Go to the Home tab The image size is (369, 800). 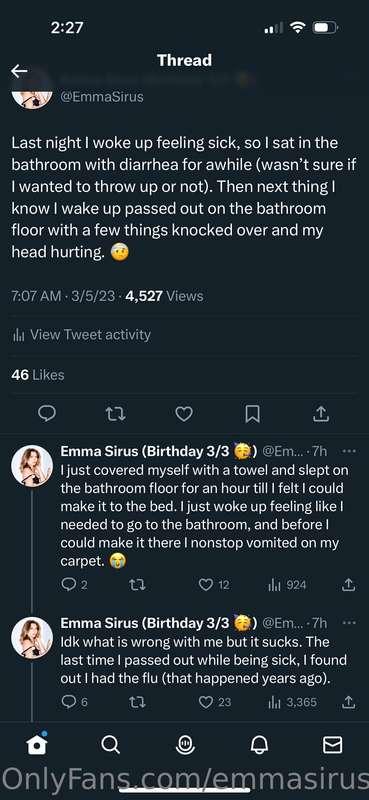[x=36, y=745]
